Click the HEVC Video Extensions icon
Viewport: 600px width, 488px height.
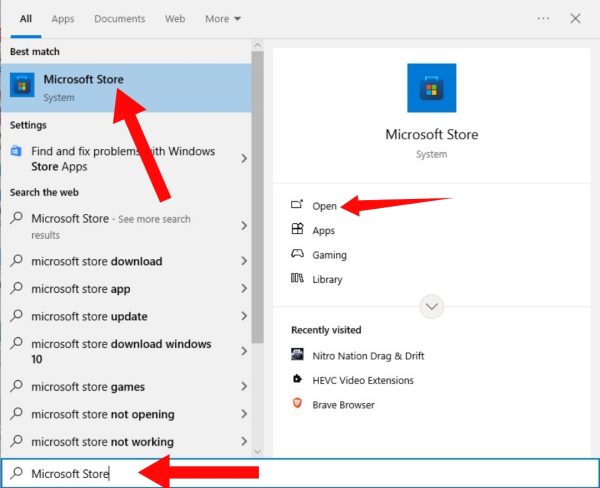[x=297, y=379]
